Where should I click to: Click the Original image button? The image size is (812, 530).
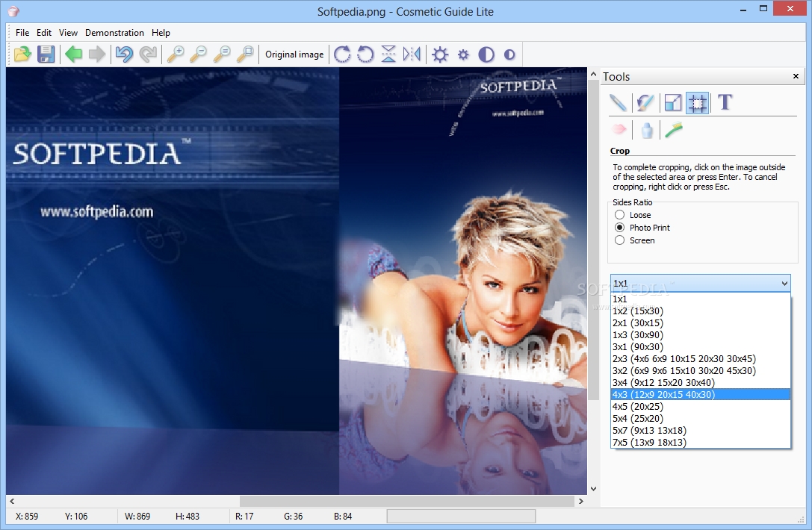click(294, 54)
